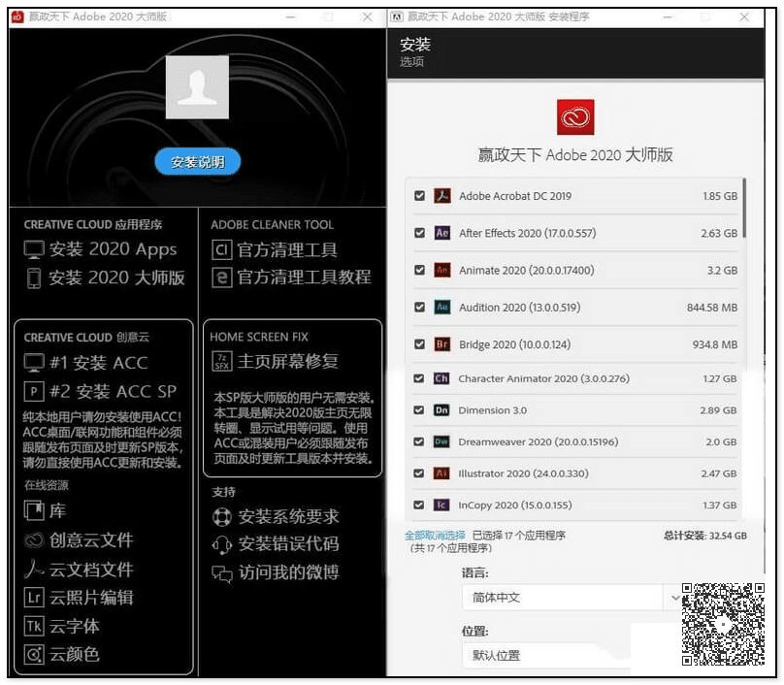Click the library icon beside 库
Screen dimensions: 784x685
(x=34, y=510)
